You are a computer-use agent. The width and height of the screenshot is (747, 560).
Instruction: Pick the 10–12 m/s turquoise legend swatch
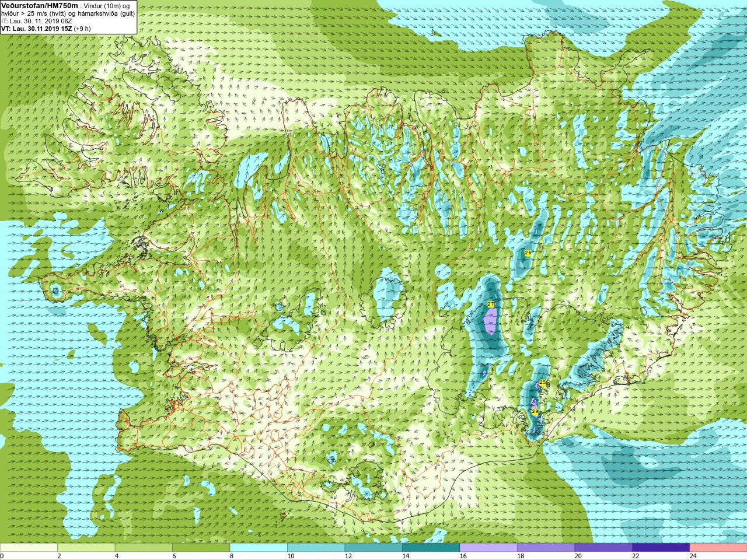pos(316,548)
